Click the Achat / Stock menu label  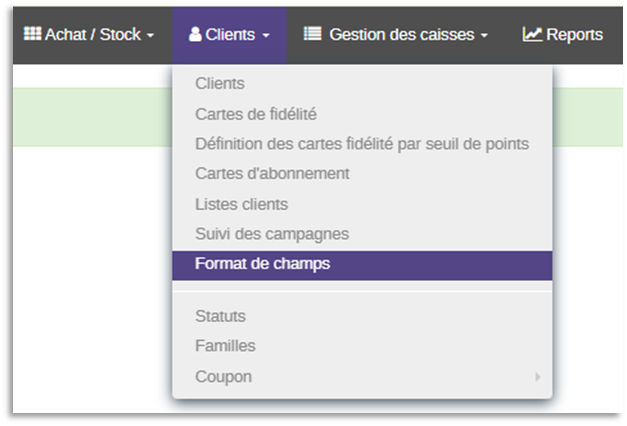tap(92, 34)
